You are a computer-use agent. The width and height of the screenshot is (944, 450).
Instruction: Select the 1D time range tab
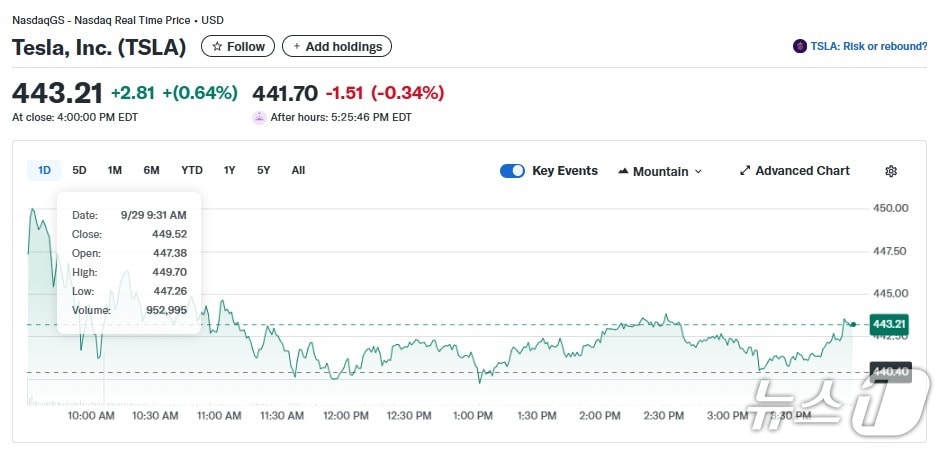point(44,170)
